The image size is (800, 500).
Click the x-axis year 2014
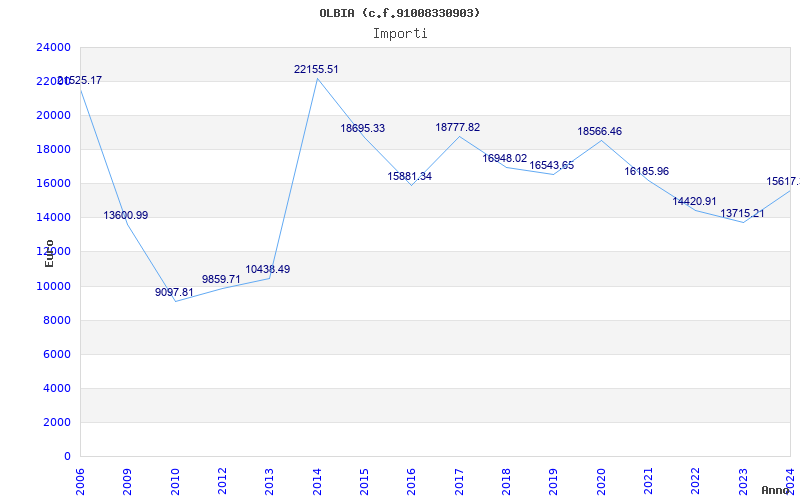tap(317, 481)
